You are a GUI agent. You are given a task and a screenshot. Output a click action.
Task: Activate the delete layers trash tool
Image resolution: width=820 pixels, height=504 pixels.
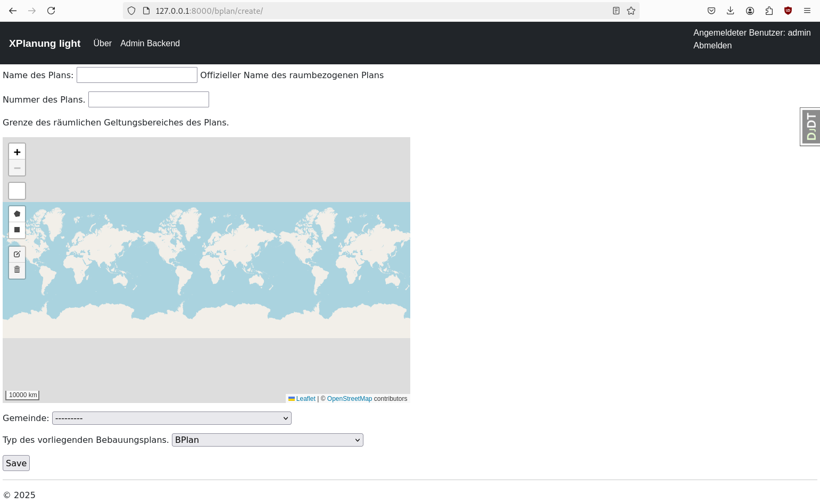(17, 270)
